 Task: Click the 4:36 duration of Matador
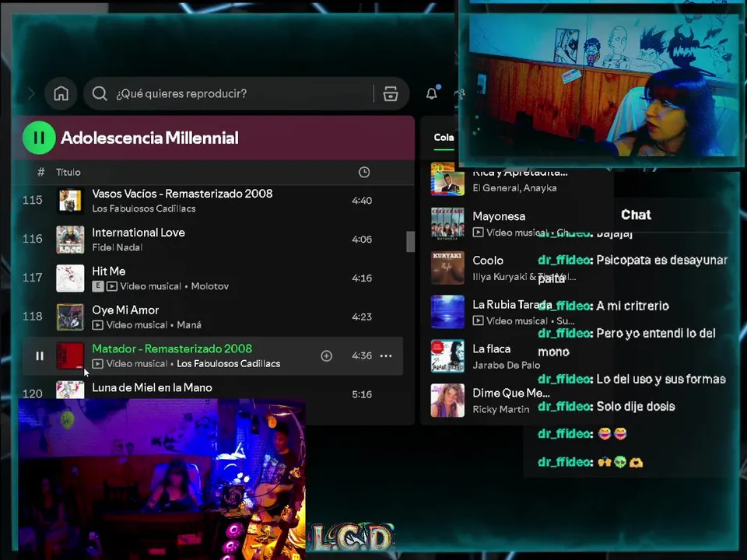coord(362,355)
